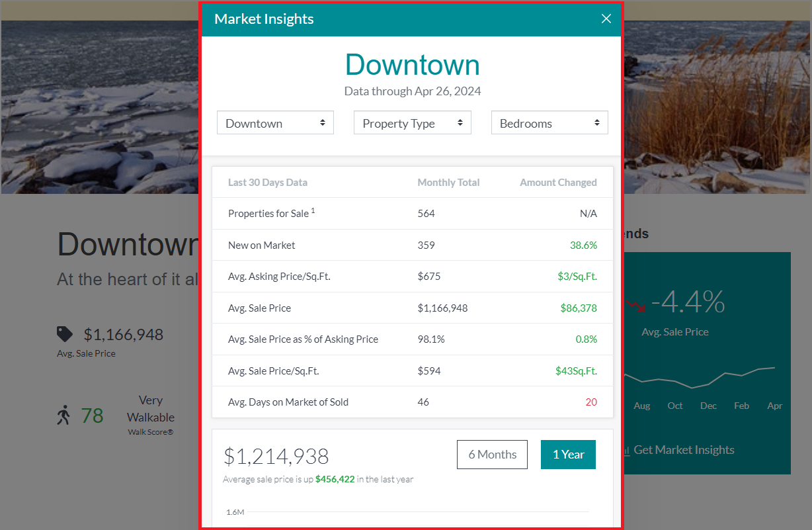This screenshot has height=530, width=812.
Task: Click the green 38.6% change value
Action: coord(584,245)
